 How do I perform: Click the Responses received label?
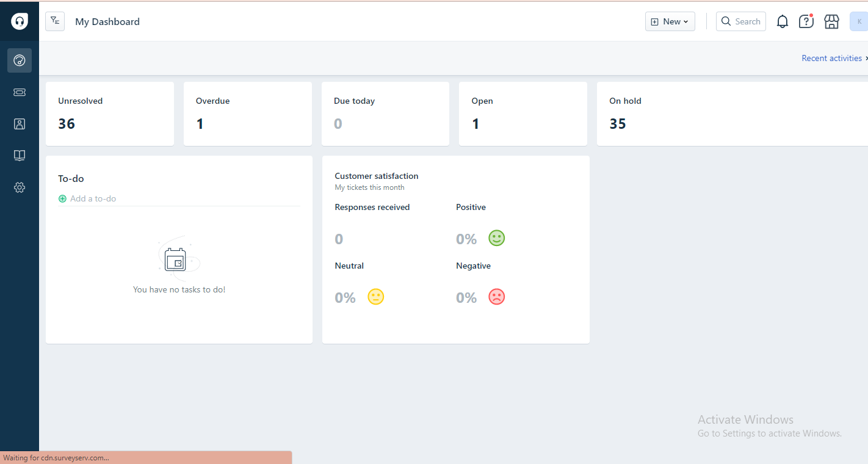372,207
